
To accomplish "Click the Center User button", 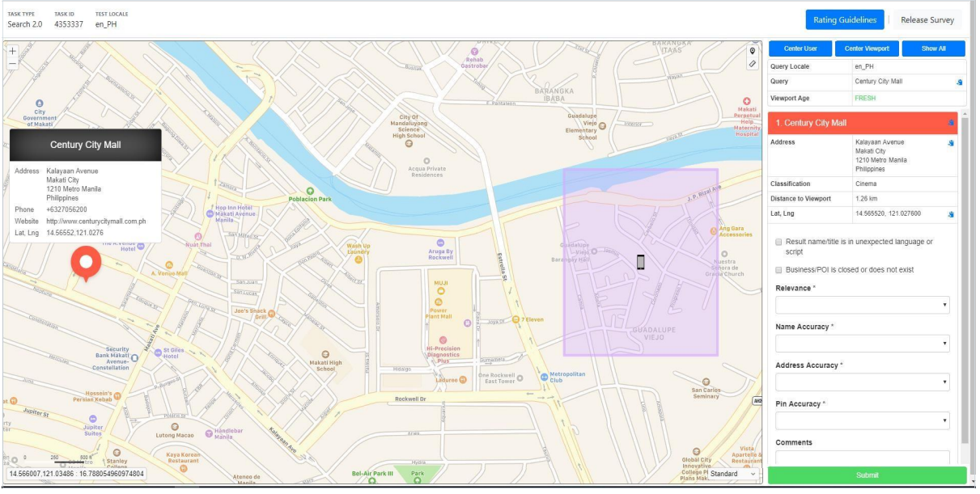I will (x=800, y=49).
